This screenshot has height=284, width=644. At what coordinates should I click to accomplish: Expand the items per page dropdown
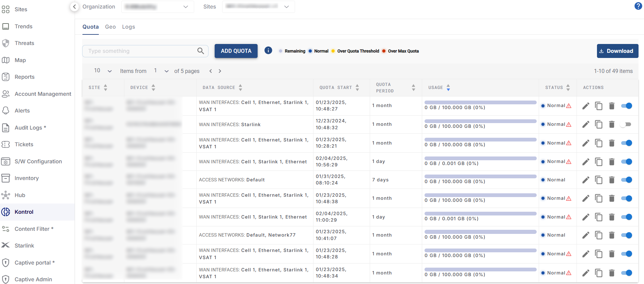pyautogui.click(x=103, y=71)
